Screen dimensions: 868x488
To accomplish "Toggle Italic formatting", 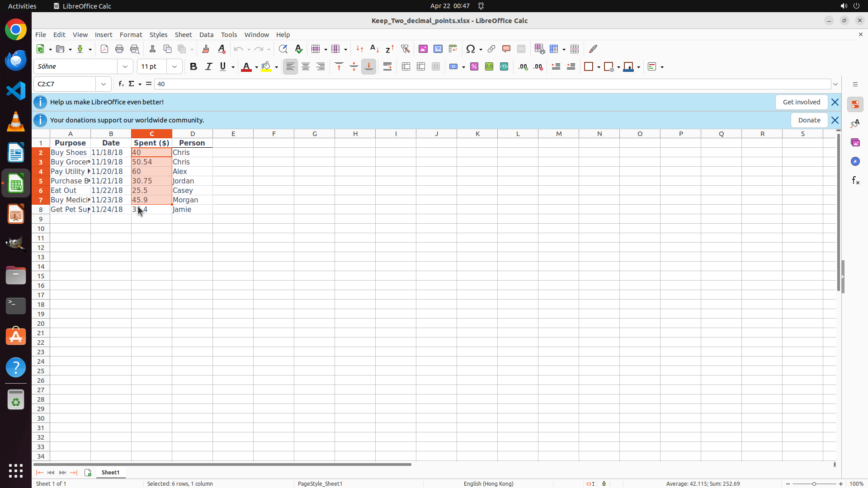I will coord(208,67).
